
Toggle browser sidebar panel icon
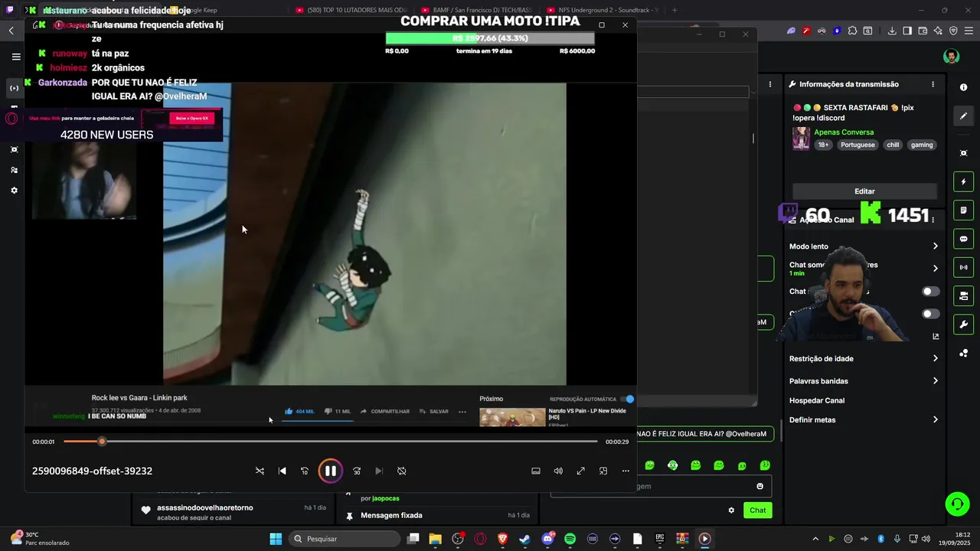point(907,31)
